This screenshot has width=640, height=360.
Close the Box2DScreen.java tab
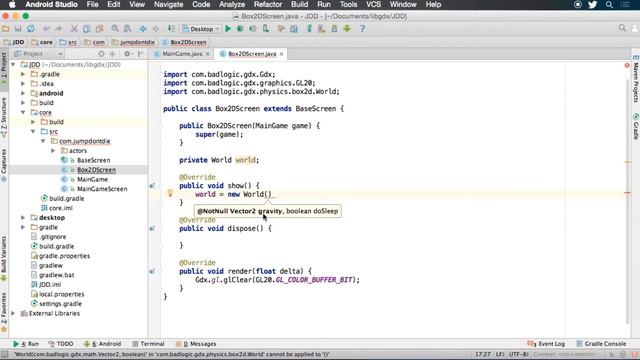click(x=282, y=54)
